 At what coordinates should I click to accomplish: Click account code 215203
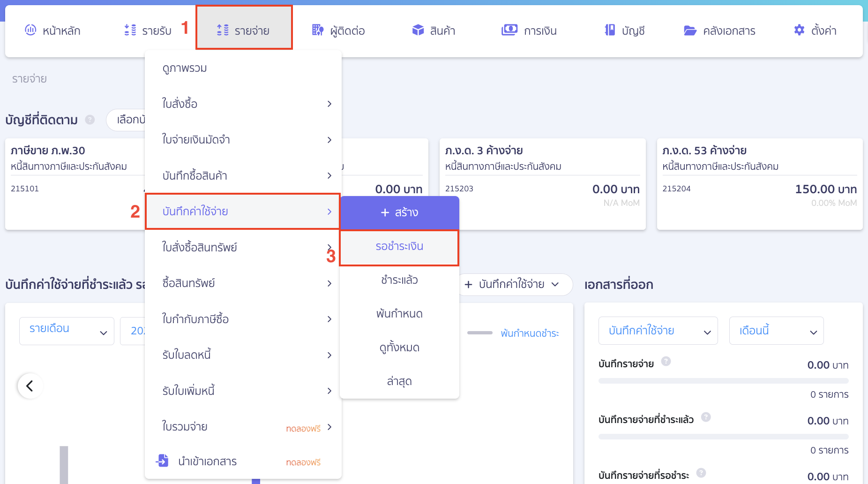459,189
